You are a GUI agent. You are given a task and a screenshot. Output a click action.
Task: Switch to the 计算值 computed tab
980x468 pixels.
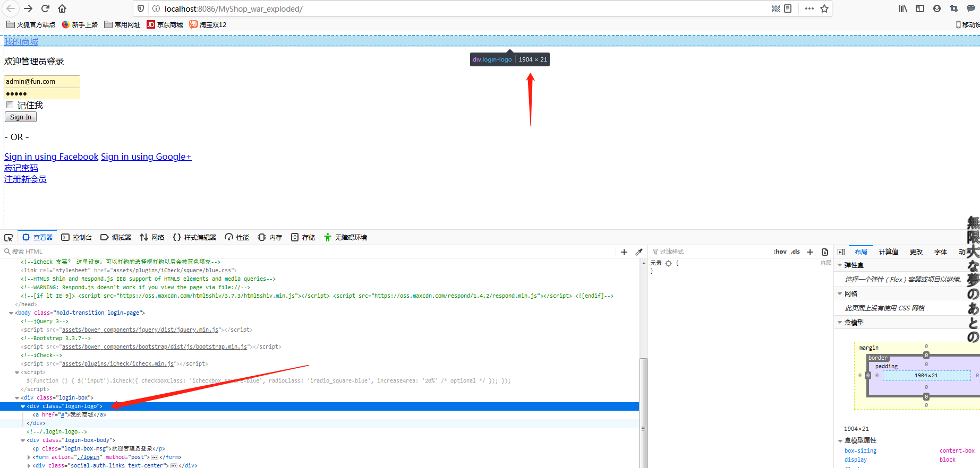pos(888,252)
